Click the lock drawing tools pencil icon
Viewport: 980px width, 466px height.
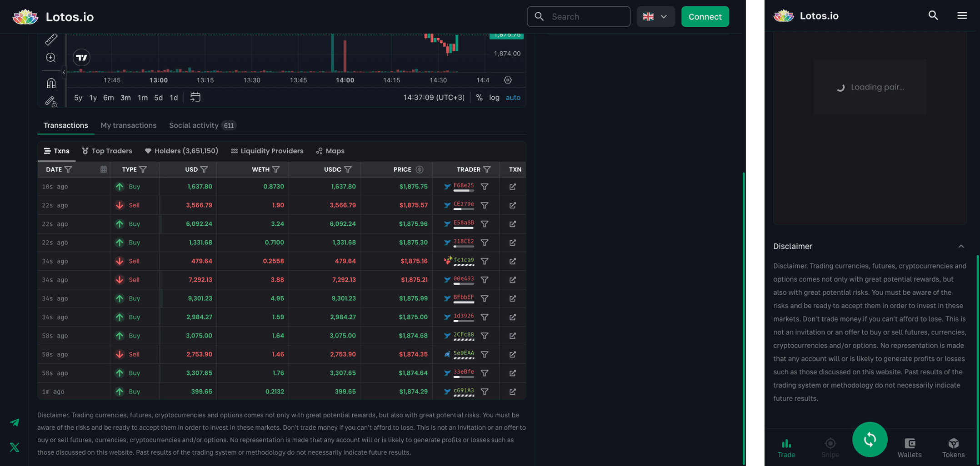pyautogui.click(x=51, y=101)
